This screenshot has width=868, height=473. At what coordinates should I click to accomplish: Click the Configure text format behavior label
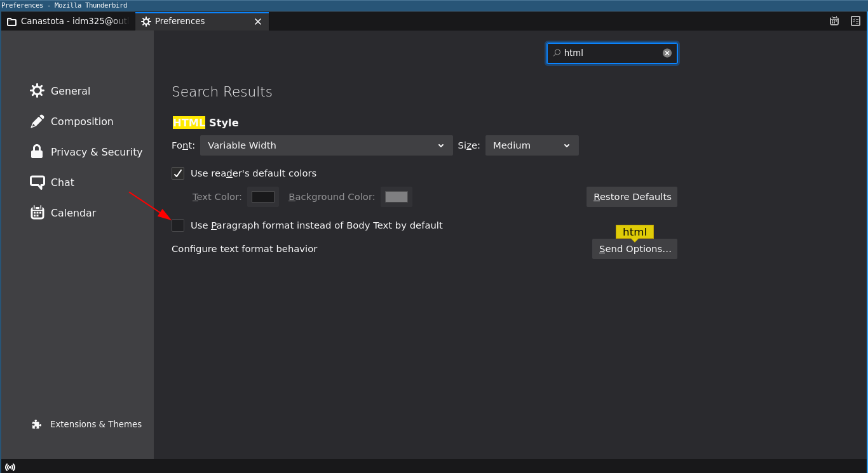click(244, 249)
